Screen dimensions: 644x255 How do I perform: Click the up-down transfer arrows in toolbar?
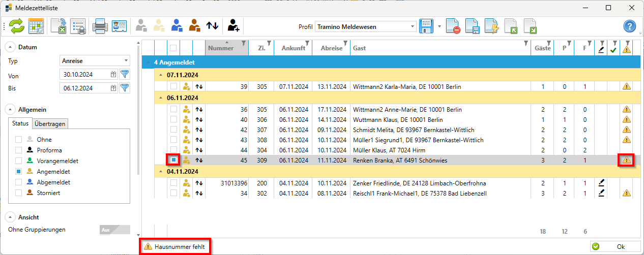coord(212,26)
